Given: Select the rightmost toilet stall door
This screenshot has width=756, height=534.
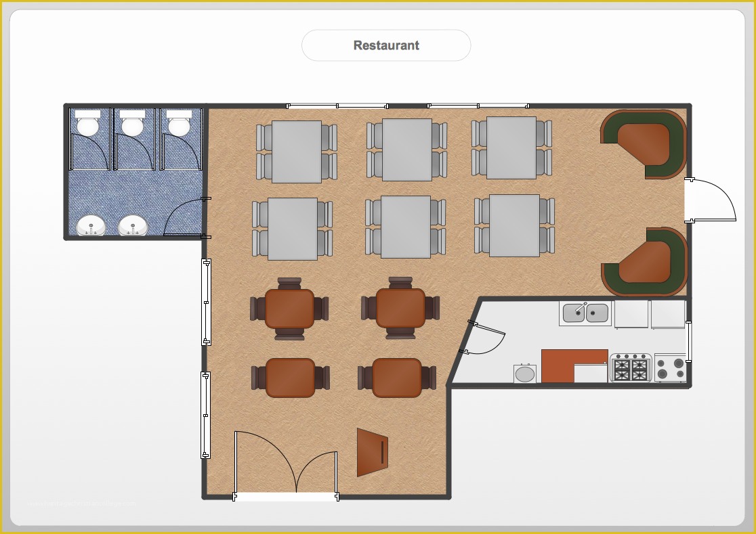Looking at the screenshot, I should click(182, 152).
